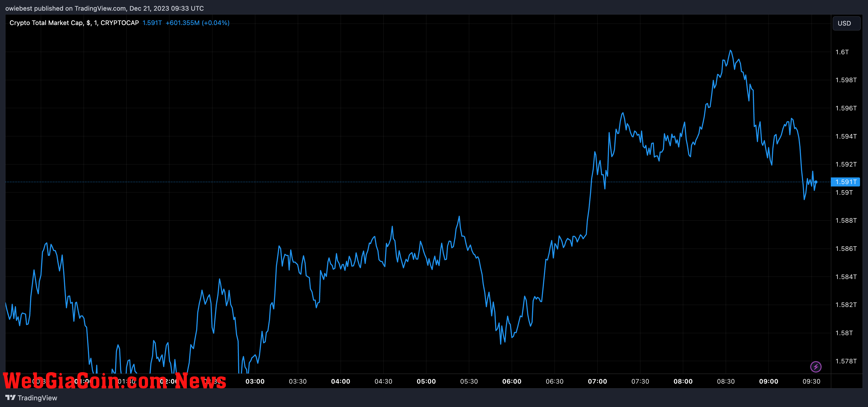Click the owiebest published header text

[x=104, y=9]
